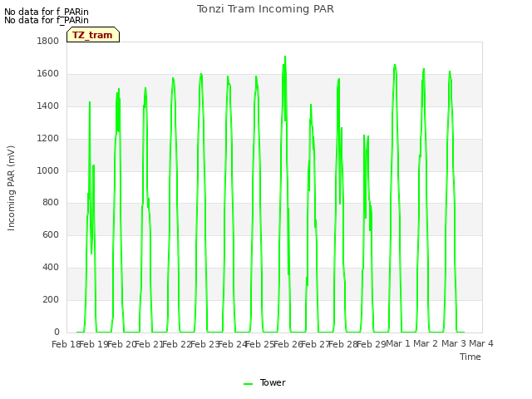Click the Feb 18 x-axis tick label

click(x=65, y=344)
